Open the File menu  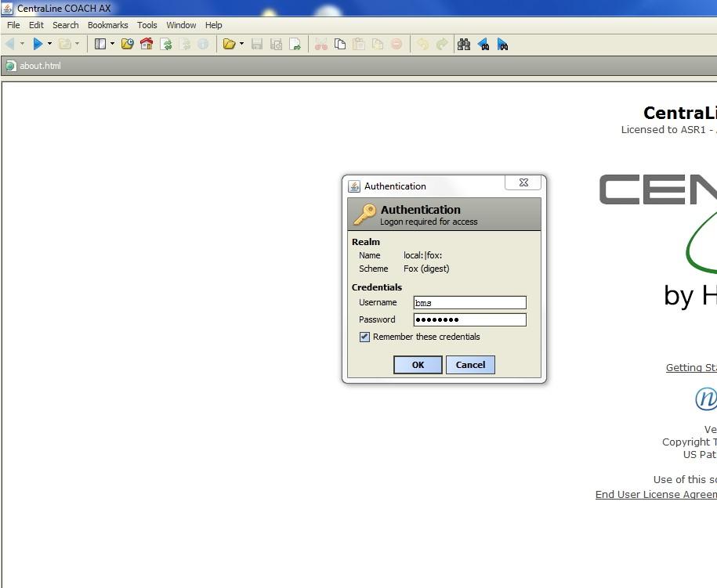coord(13,25)
